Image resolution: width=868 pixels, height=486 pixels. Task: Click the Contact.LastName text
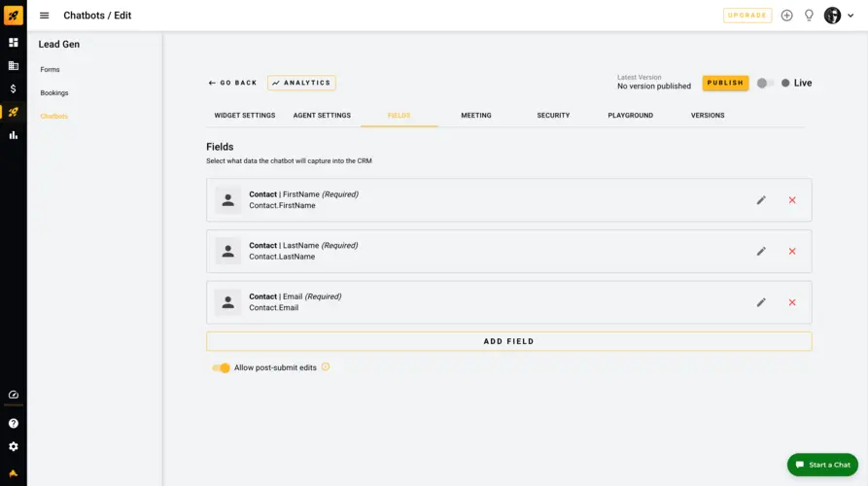282,257
